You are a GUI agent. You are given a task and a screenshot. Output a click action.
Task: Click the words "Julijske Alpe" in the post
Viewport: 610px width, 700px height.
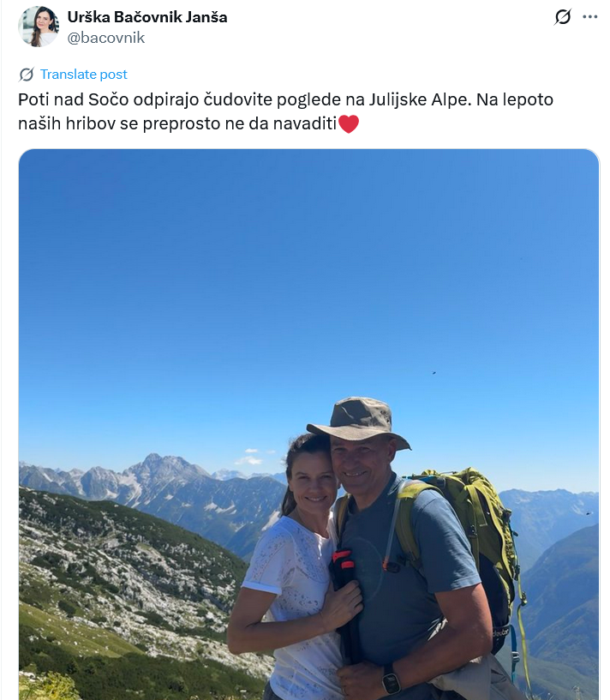[x=419, y=99]
